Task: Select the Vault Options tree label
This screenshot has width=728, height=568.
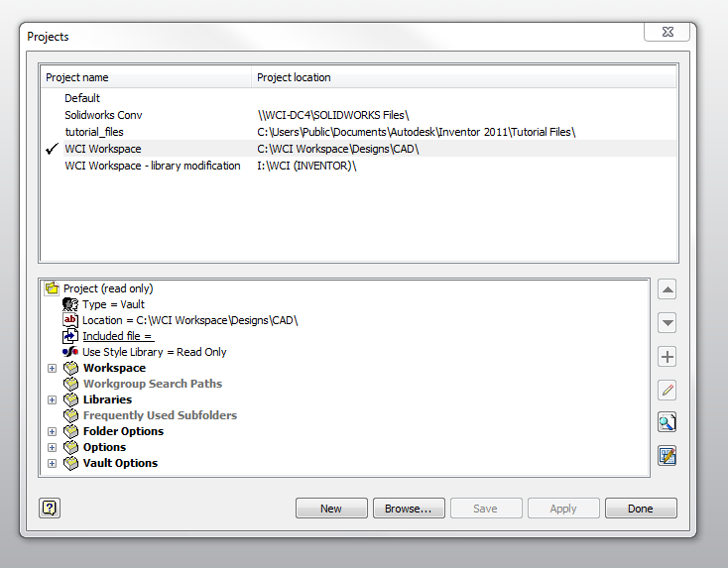Action: pos(120,463)
